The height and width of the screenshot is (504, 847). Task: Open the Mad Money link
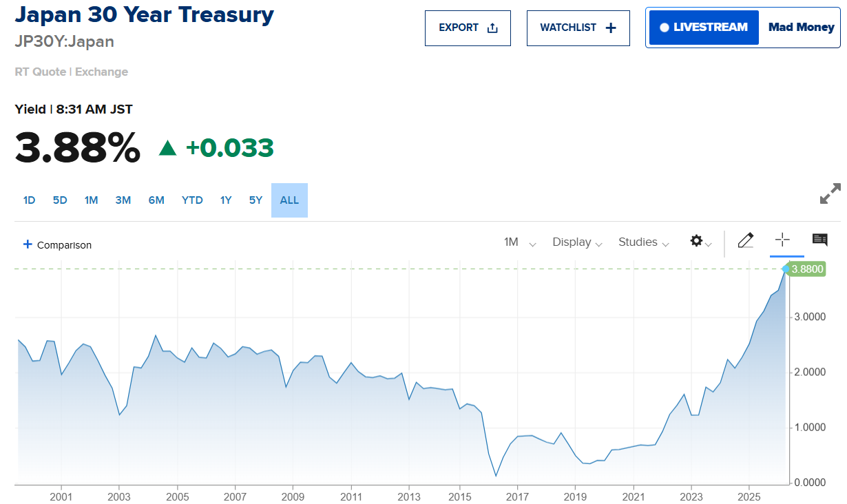click(x=801, y=28)
